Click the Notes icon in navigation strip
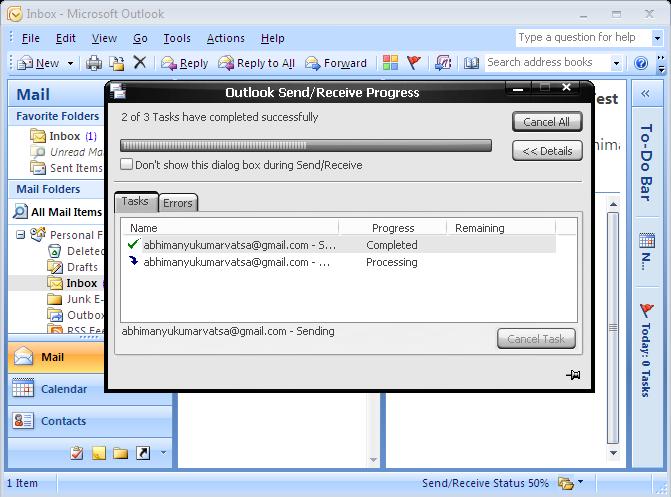 99,453
